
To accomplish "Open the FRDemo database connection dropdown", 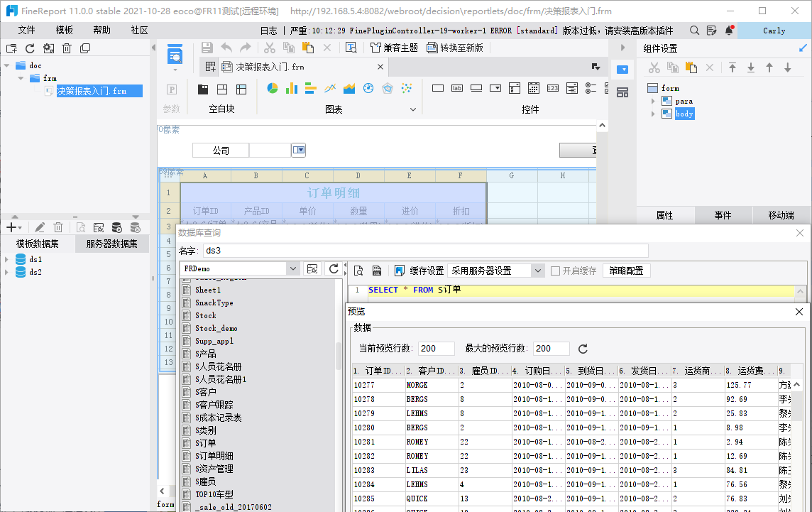I will coord(292,268).
